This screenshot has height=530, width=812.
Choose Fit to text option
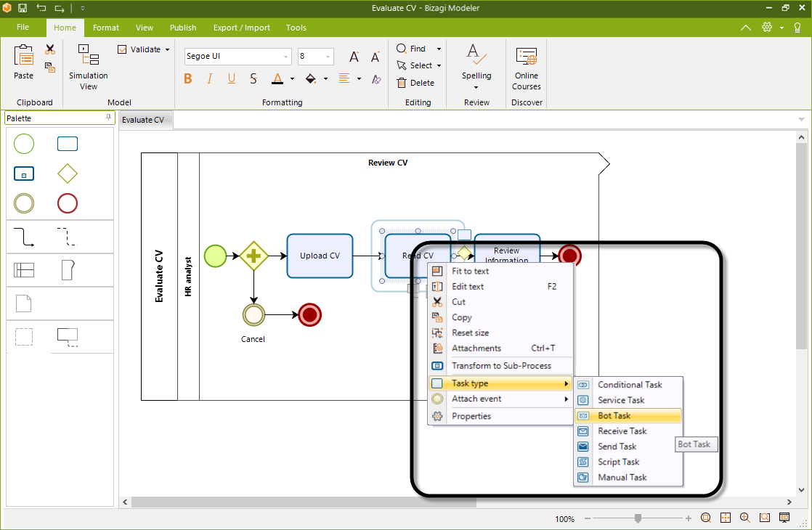pyautogui.click(x=500, y=272)
